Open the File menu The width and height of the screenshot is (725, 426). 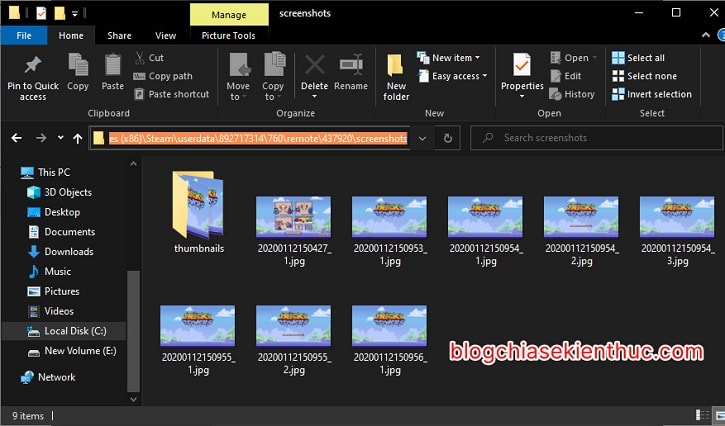click(24, 36)
